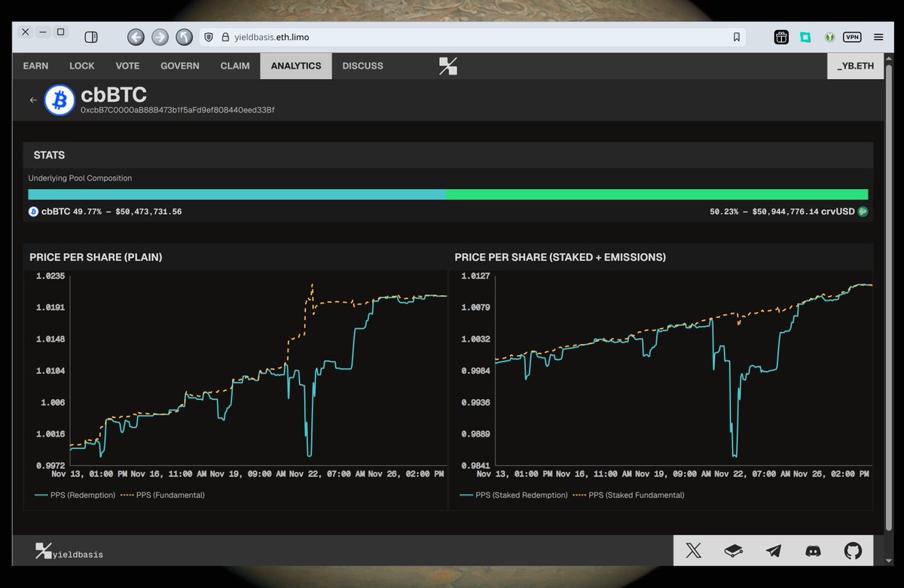Image resolution: width=904 pixels, height=588 pixels.
Task: Click the green crvUSD composition bar segment
Action: coord(657,194)
